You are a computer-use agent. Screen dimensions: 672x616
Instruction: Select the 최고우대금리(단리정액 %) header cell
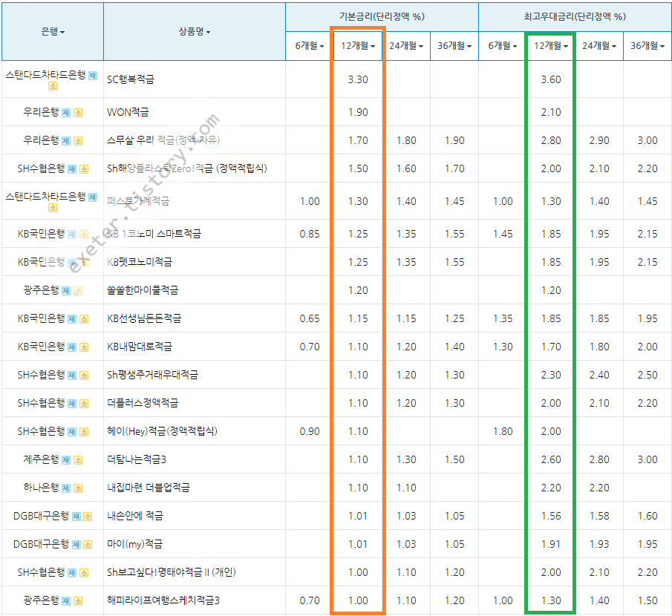tap(575, 17)
